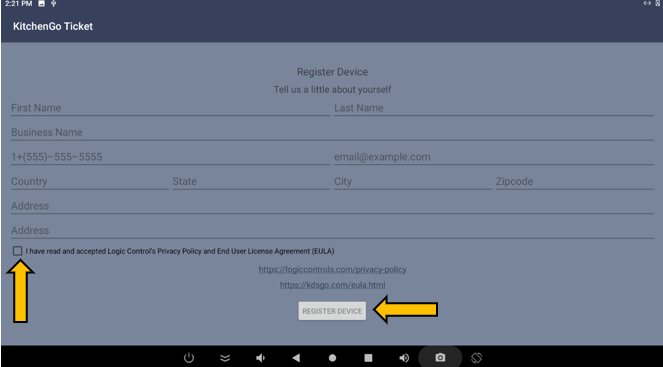Go back with the triangle Back icon

point(296,358)
